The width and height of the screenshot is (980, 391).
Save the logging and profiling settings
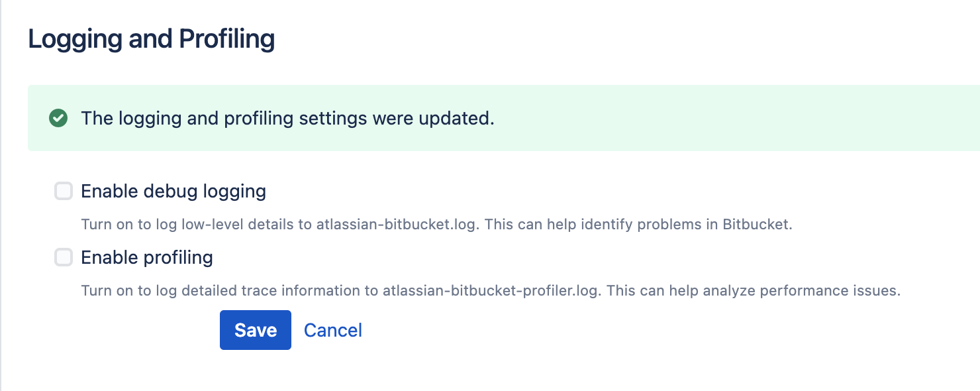click(x=256, y=330)
